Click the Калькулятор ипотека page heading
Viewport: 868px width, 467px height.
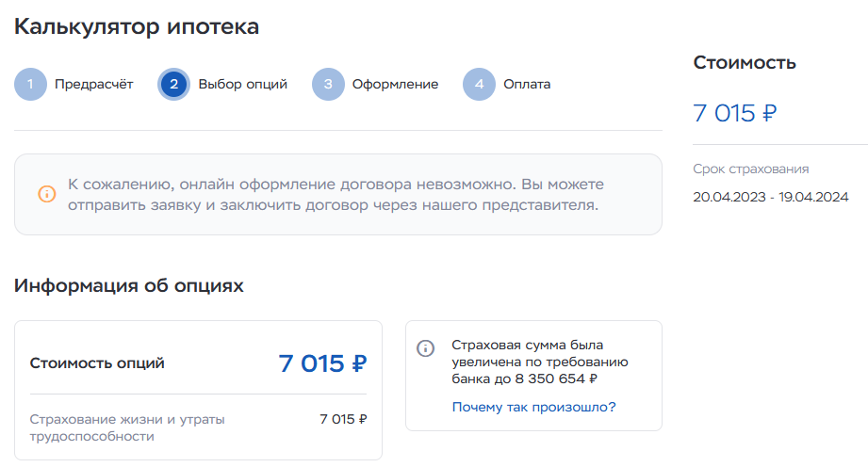click(136, 26)
